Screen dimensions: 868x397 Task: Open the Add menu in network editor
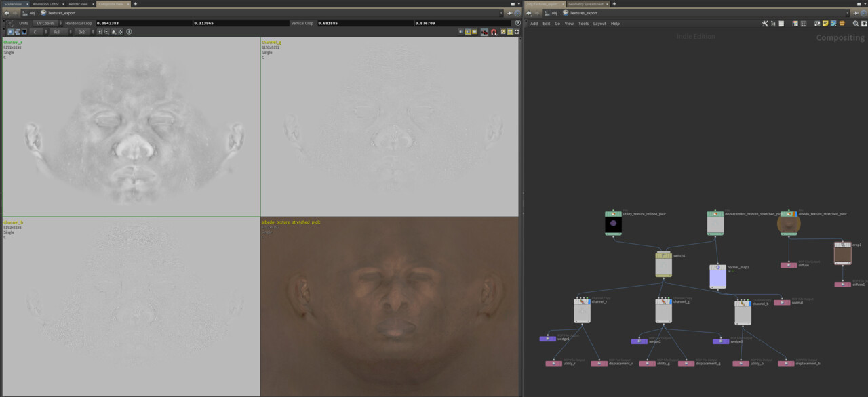point(534,23)
